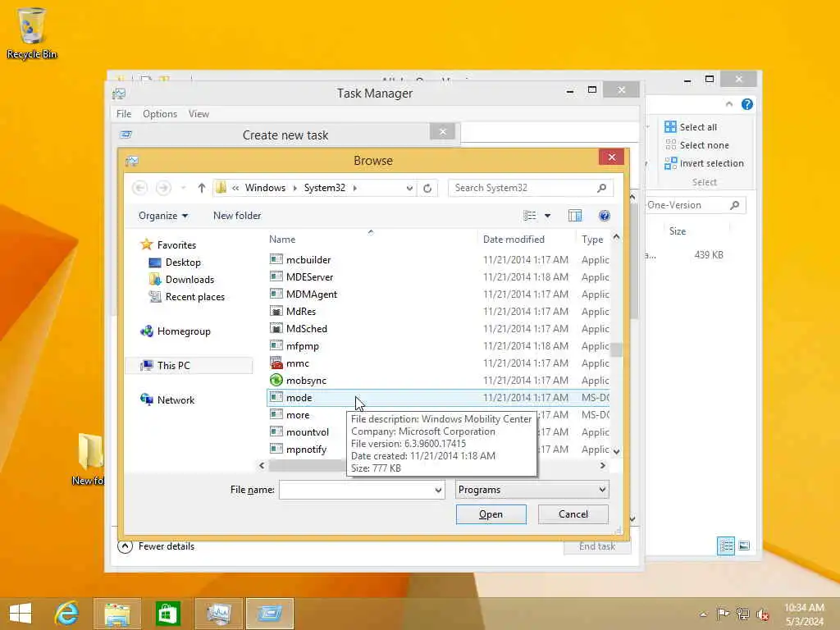Expand the Windows breadcrumb arrow
This screenshot has width=840, height=630.
(x=294, y=188)
